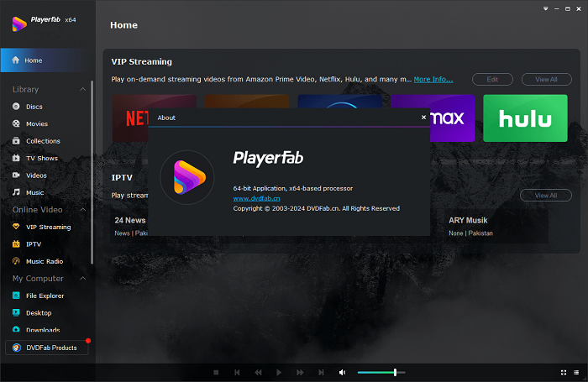The width and height of the screenshot is (588, 382).
Task: Open the TV Shows library
Action: pos(41,158)
